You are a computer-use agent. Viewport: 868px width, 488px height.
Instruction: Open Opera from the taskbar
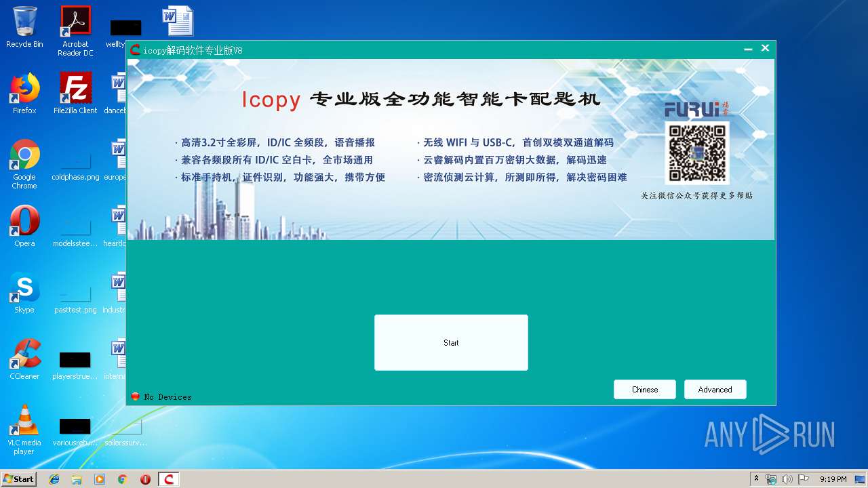click(145, 479)
